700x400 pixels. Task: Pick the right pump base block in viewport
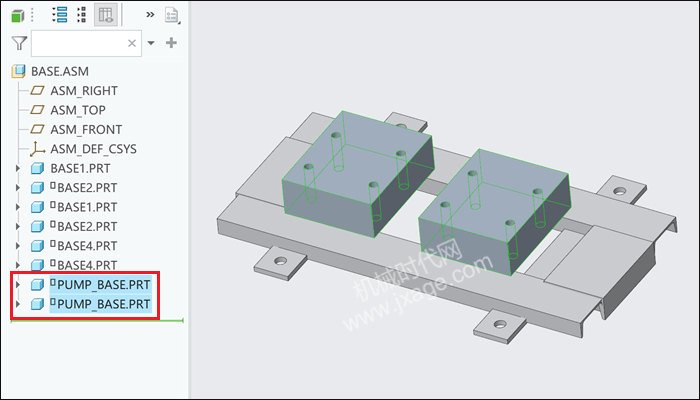coord(493,210)
